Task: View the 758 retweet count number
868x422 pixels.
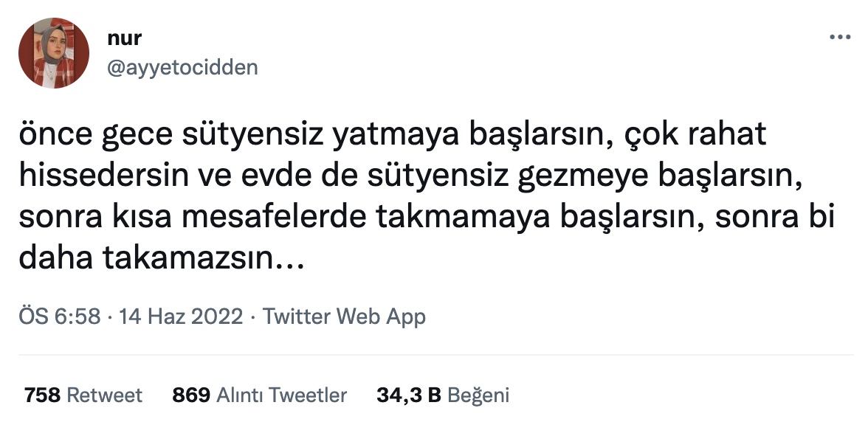Action: point(42,395)
